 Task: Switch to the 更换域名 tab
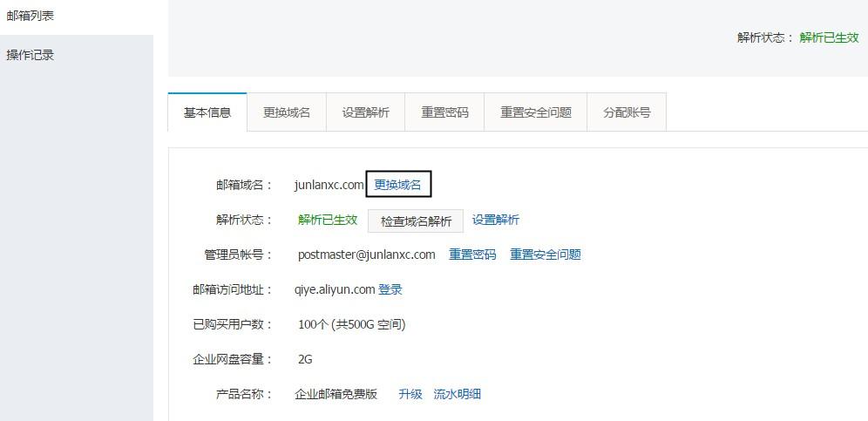pyautogui.click(x=287, y=112)
